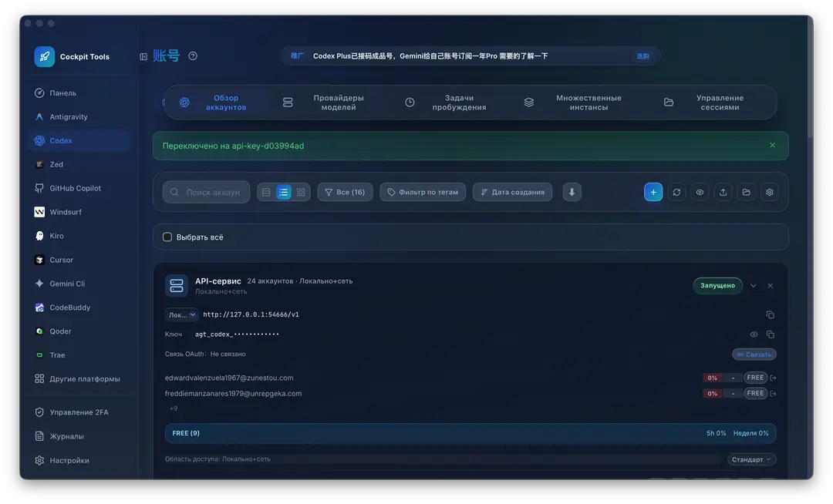The width and height of the screenshot is (833, 504).
Task: Toggle toolbar eye visibility icon
Action: pyautogui.click(x=700, y=192)
